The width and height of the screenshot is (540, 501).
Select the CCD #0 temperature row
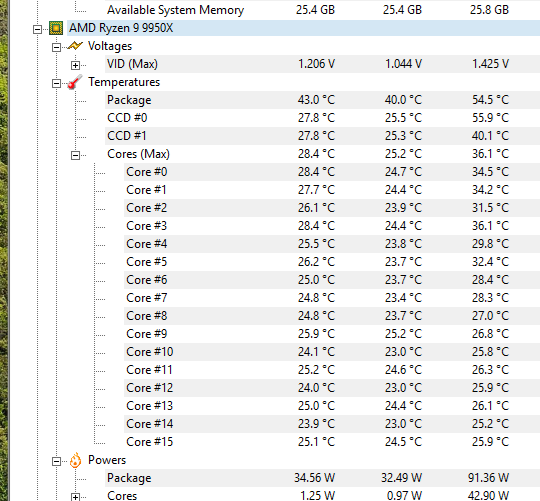pyautogui.click(x=322, y=118)
